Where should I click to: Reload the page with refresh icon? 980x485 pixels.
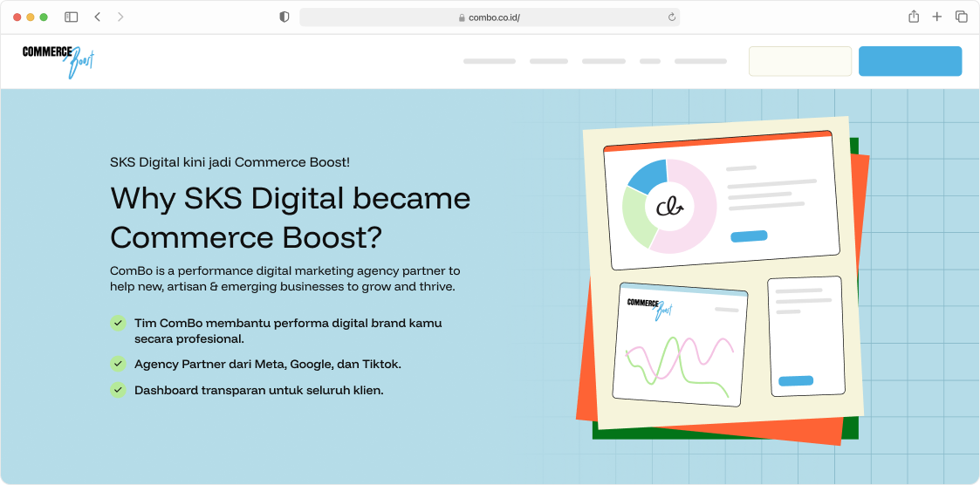tap(672, 17)
